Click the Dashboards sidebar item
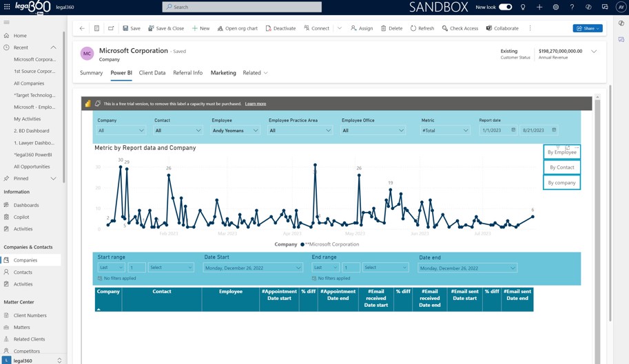This screenshot has width=629, height=364. click(26, 205)
